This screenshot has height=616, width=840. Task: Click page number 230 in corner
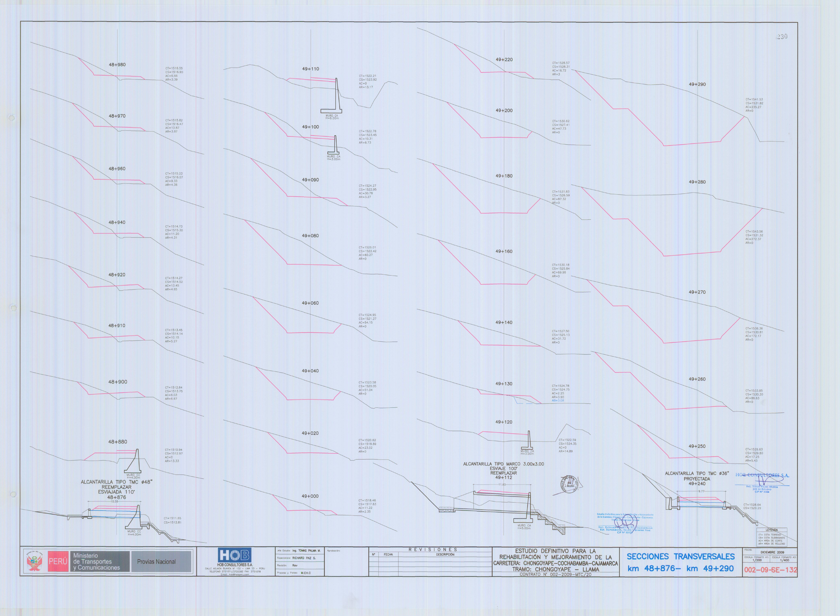[x=781, y=36]
